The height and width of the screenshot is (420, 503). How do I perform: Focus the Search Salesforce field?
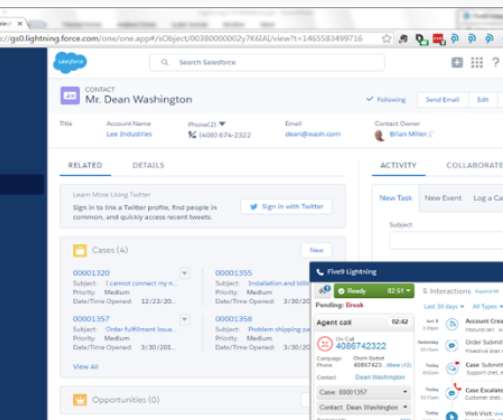[x=267, y=62]
